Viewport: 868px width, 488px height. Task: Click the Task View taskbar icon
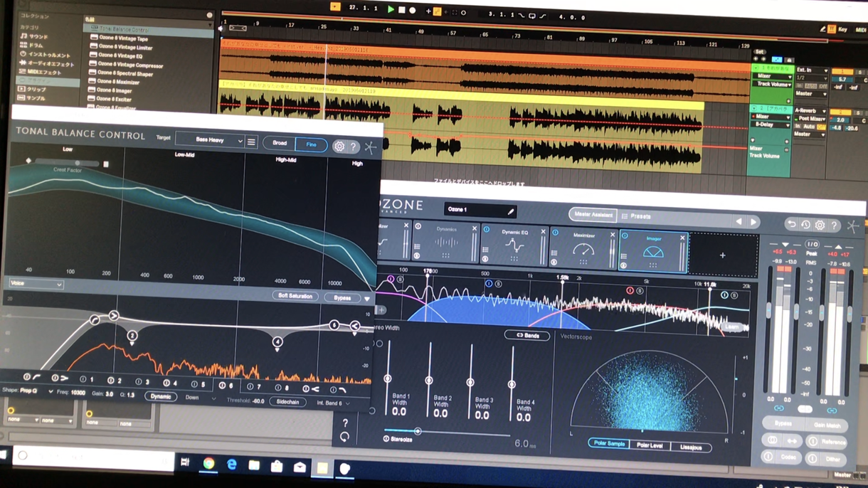[185, 463]
